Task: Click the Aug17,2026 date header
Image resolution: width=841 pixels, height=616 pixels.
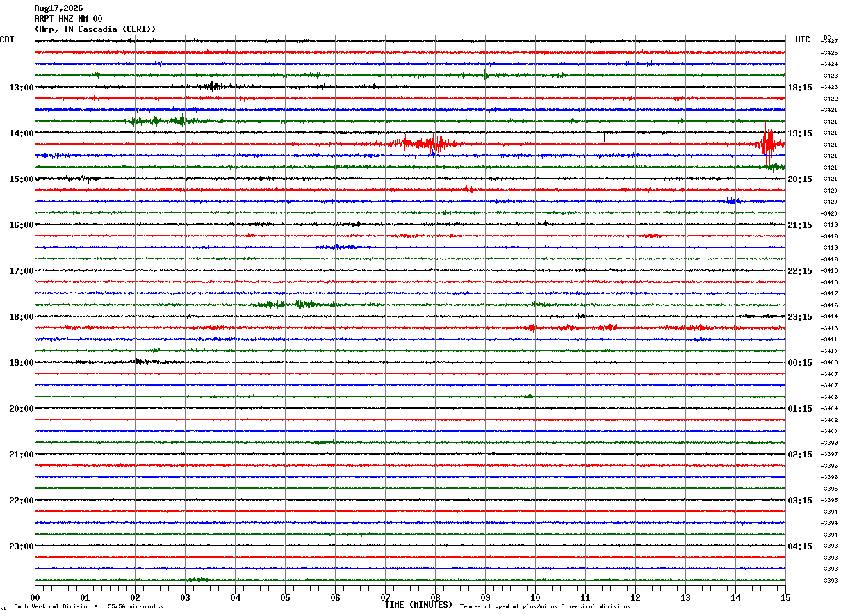Action: pos(58,8)
